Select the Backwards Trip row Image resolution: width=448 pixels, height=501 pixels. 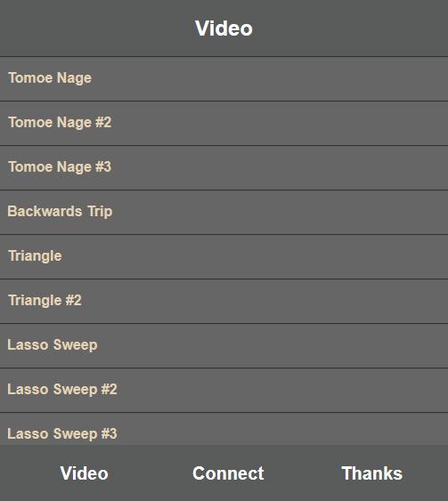pyautogui.click(x=224, y=212)
